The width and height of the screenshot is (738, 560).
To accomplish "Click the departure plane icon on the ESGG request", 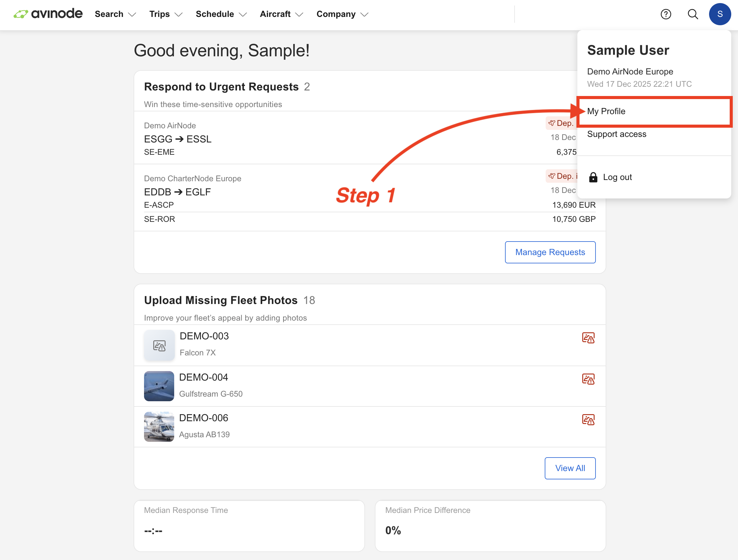I will 552,123.
